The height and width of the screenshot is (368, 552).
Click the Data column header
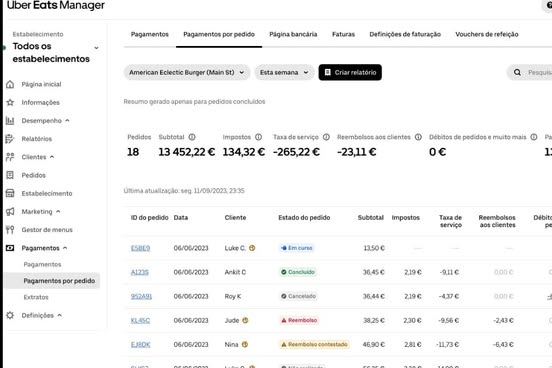click(x=181, y=217)
